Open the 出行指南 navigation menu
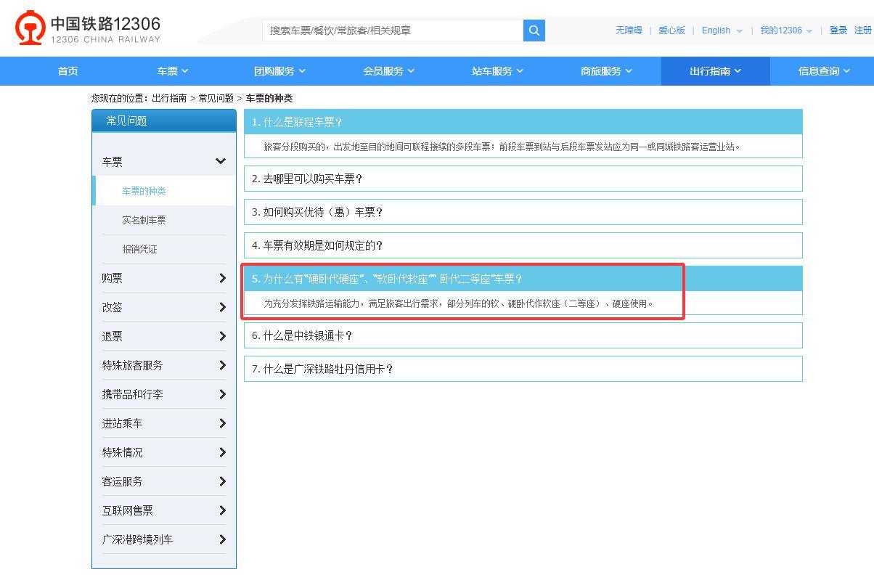The image size is (874, 588). click(716, 71)
